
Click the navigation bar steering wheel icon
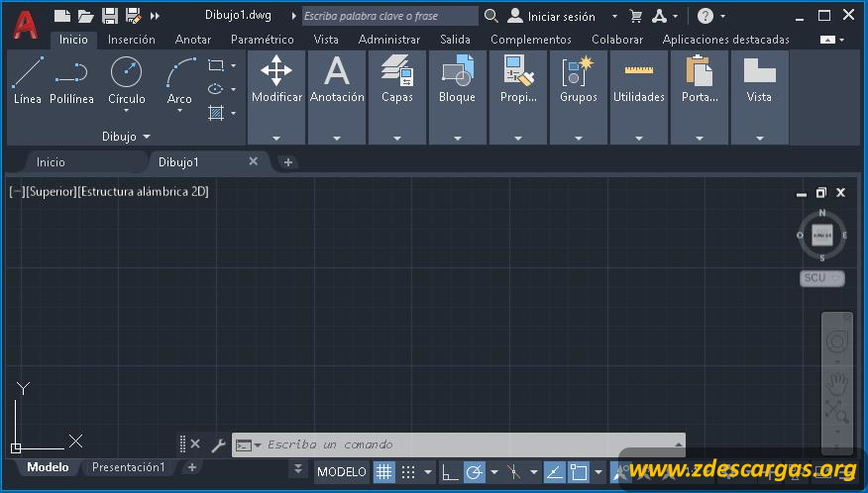[x=837, y=342]
